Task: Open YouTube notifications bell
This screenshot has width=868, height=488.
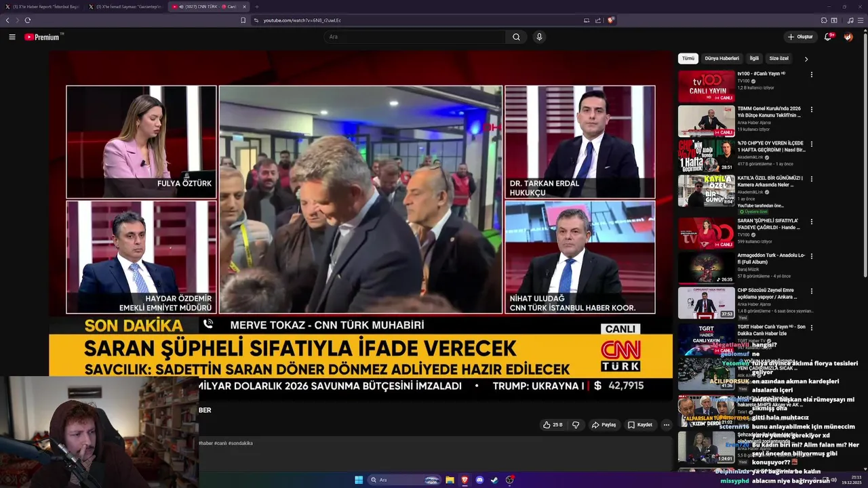Action: (x=828, y=37)
